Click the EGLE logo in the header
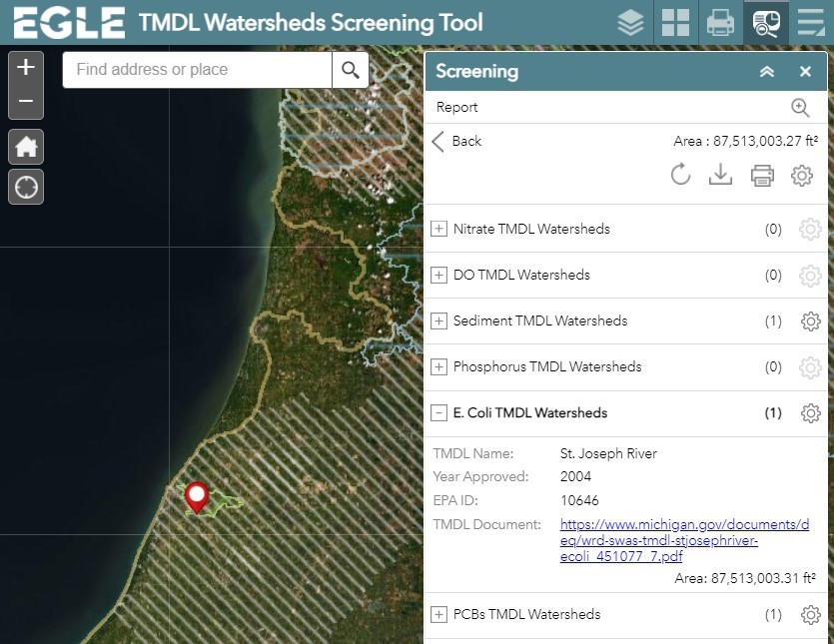The width and height of the screenshot is (834, 644). 64,22
